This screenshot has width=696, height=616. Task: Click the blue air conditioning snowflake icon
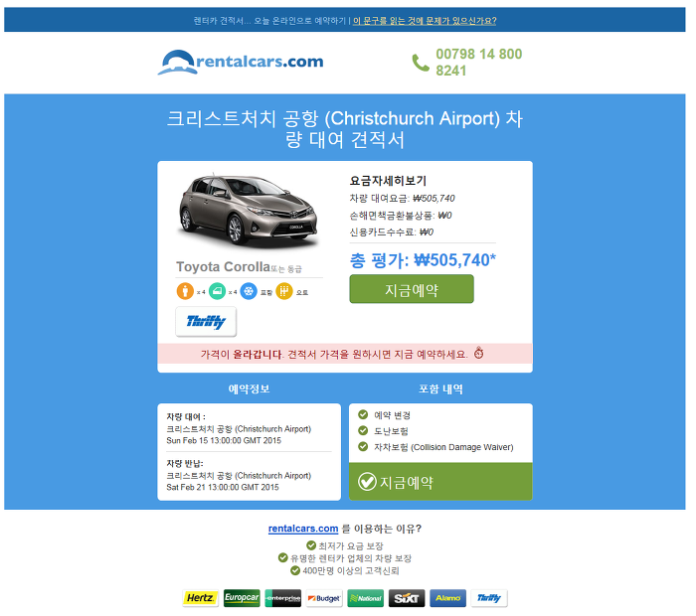249,291
